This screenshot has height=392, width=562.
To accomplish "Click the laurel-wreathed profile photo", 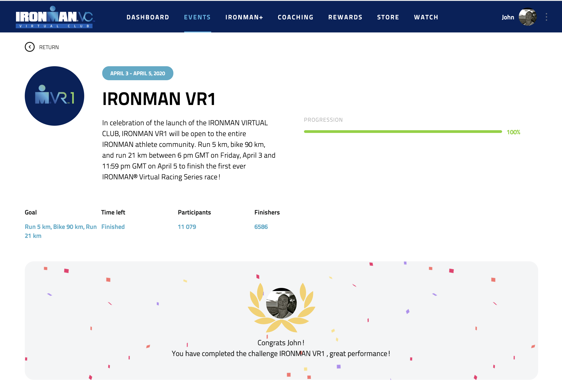I will click(281, 304).
